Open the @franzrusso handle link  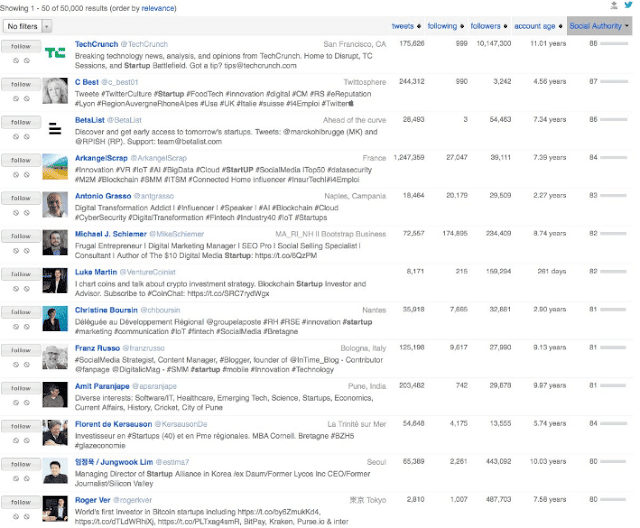(x=144, y=348)
